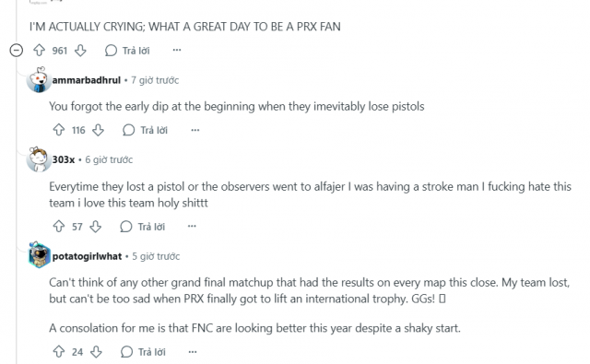View ammarbadhrul's avatar
590x364 pixels.
click(x=39, y=80)
